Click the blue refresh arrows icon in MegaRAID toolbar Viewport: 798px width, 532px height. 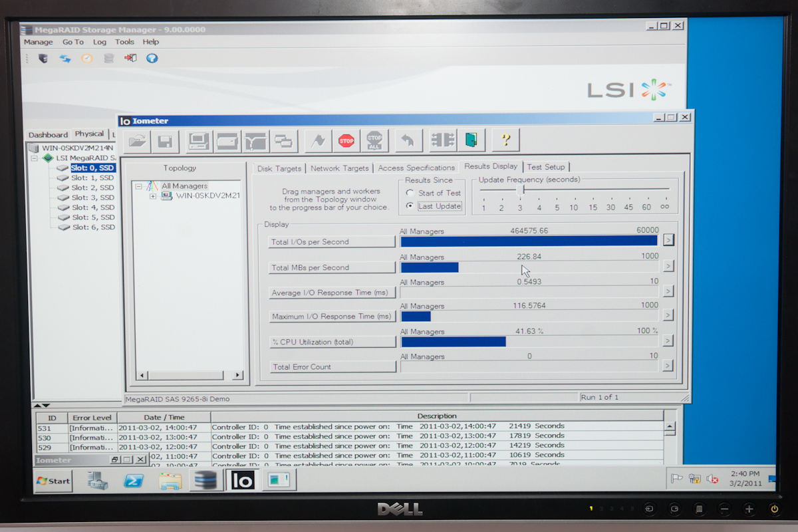point(65,59)
